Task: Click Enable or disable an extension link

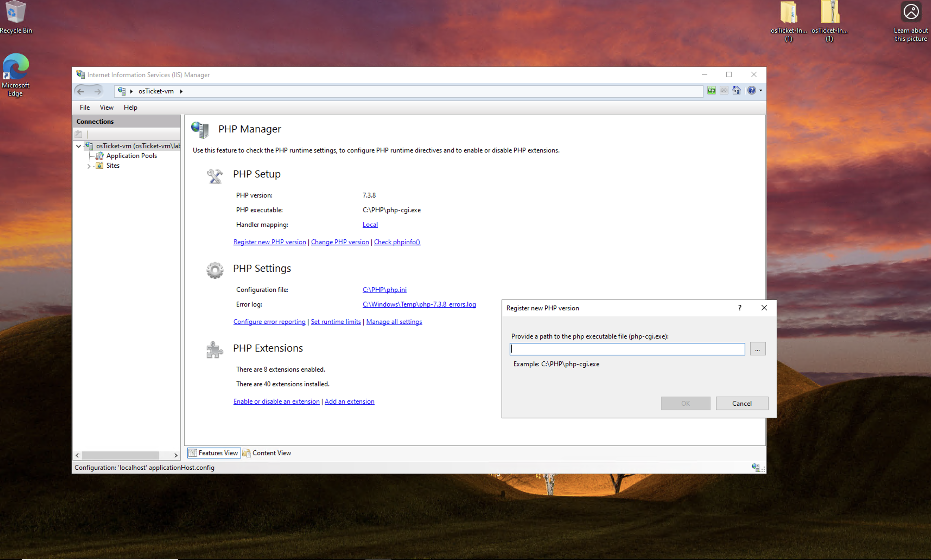Action: click(x=276, y=401)
